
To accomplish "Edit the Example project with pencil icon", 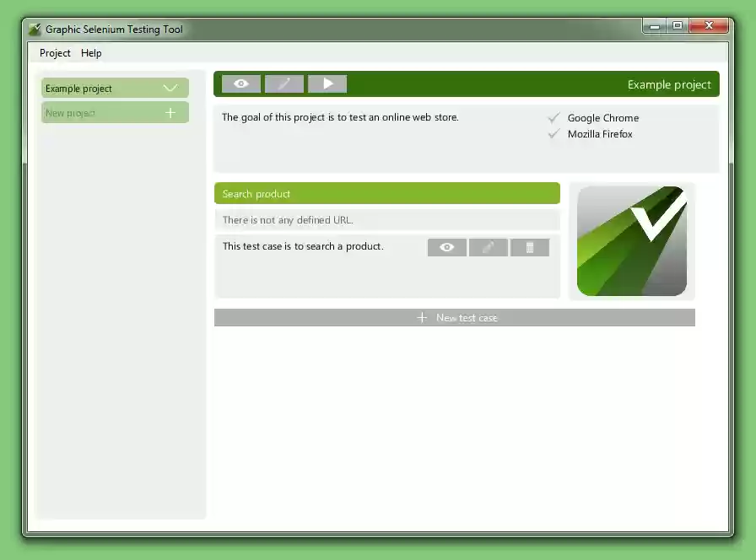I will point(284,83).
